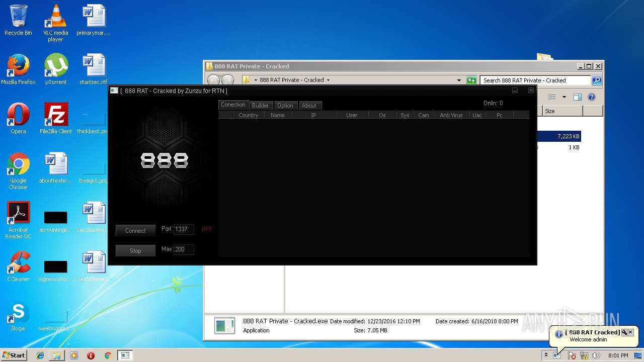Toggle Explorer preview pane icon
Image resolution: width=644 pixels, height=362 pixels.
[578, 97]
